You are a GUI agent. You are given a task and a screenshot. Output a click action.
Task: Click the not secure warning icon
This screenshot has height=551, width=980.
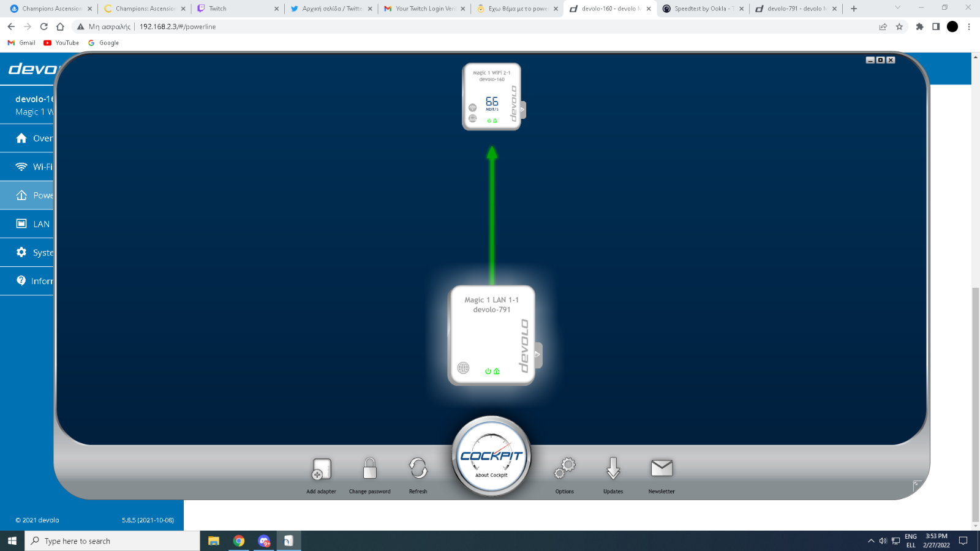pyautogui.click(x=80, y=26)
